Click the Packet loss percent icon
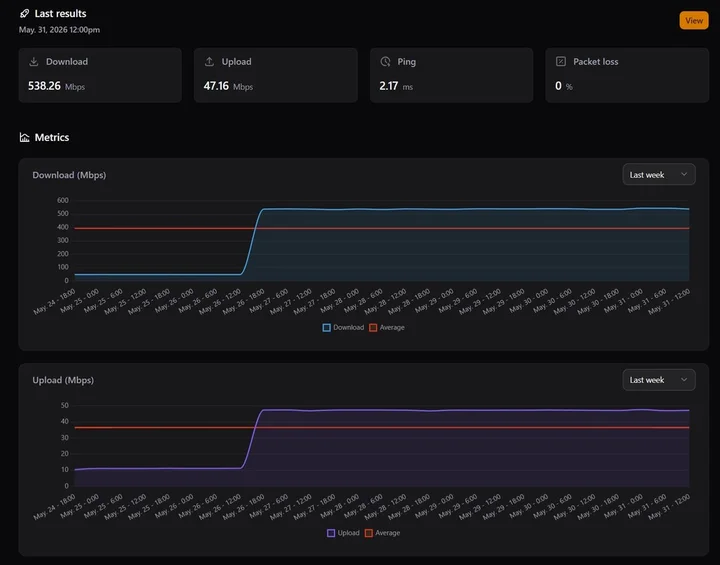Viewport: 720px width, 565px height. point(561,62)
